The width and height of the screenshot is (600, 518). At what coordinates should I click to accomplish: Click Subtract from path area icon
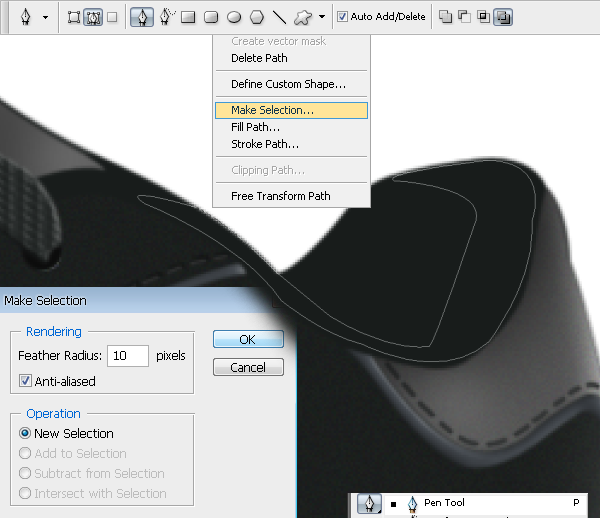(x=464, y=17)
